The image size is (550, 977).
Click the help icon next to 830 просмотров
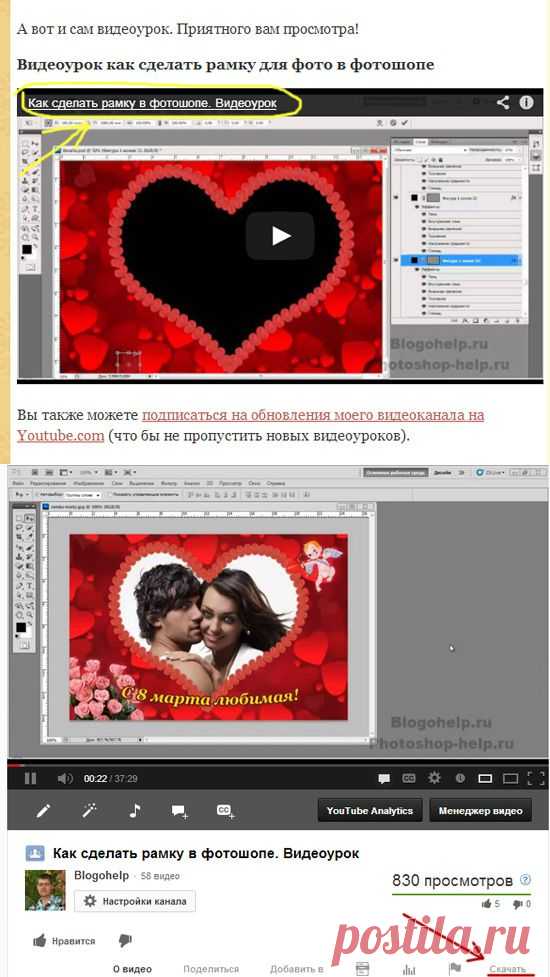[525, 880]
